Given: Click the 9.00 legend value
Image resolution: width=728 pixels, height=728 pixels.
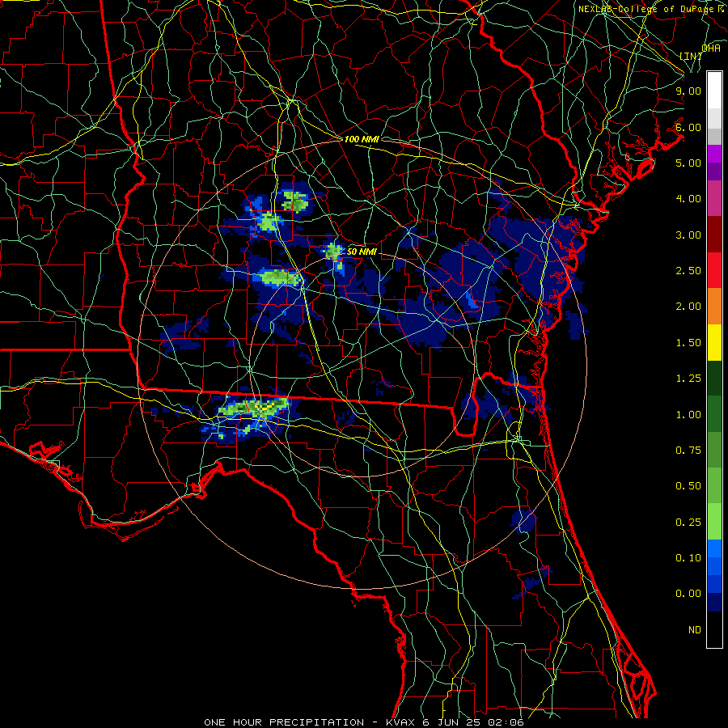Looking at the screenshot, I should (688, 91).
